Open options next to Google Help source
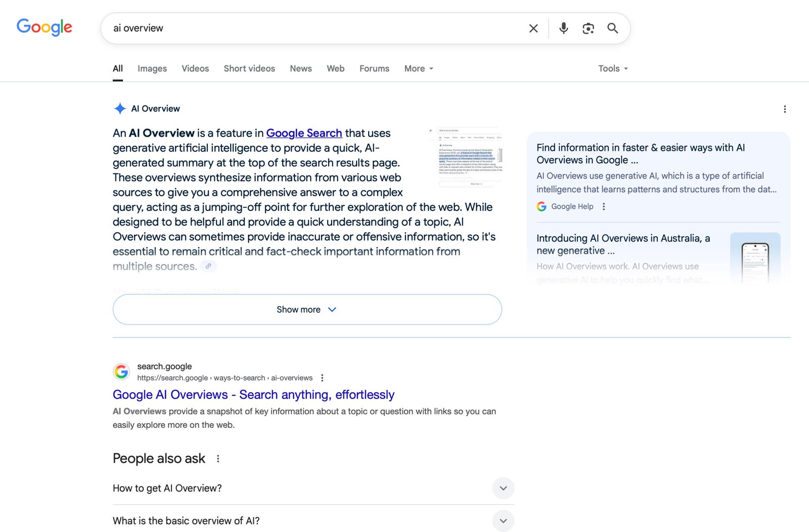The height and width of the screenshot is (532, 809). (603, 206)
